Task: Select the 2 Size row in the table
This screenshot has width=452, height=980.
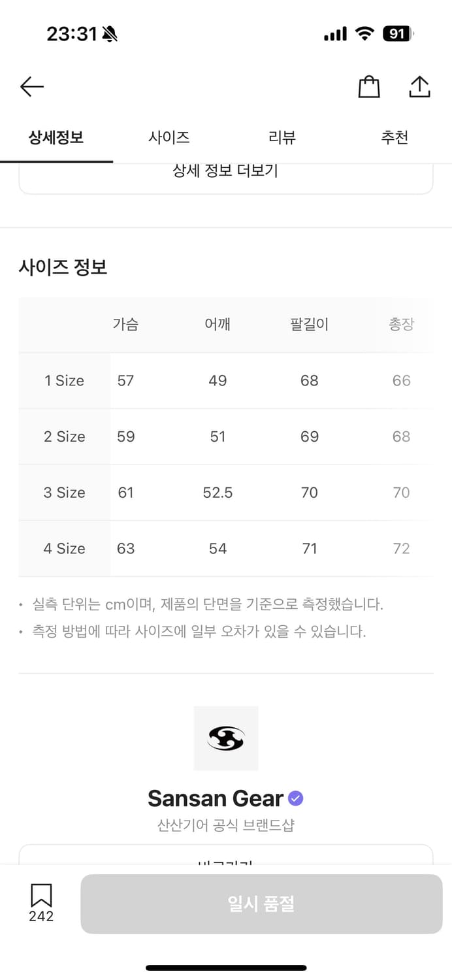Action: tap(63, 436)
